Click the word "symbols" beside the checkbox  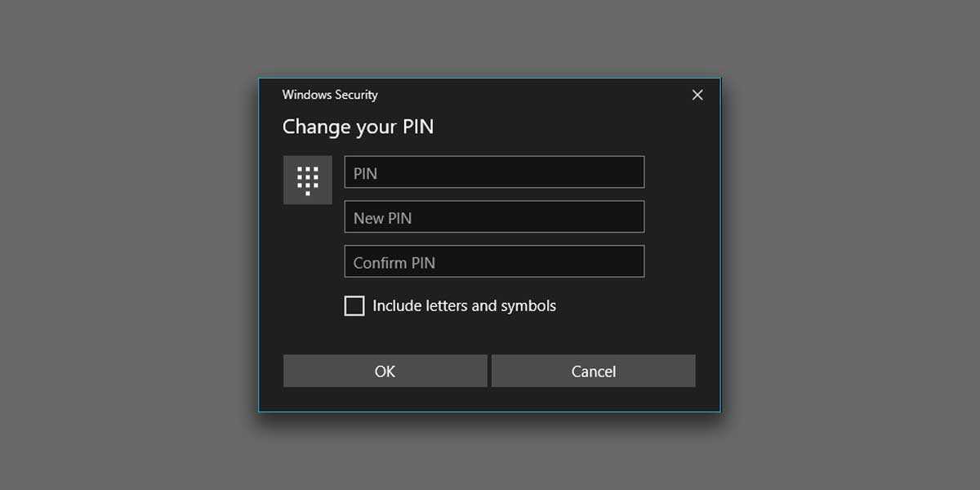point(528,306)
